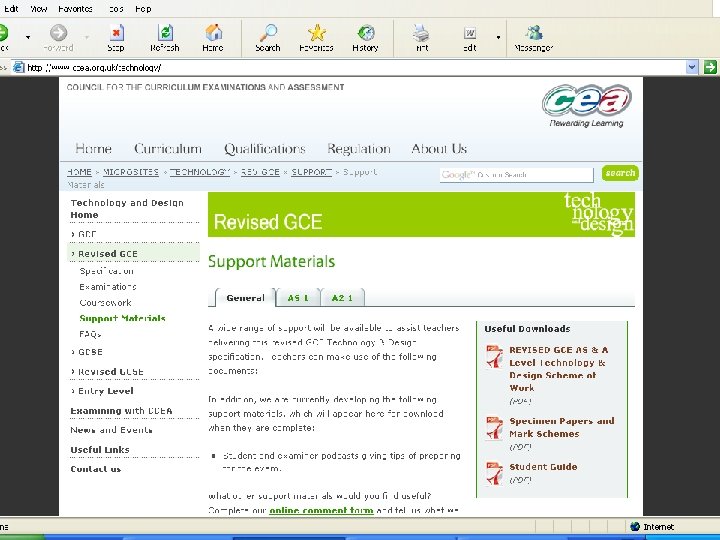Click the CCEA Rewarding Learning logo
The width and height of the screenshot is (720, 540).
click(x=586, y=106)
